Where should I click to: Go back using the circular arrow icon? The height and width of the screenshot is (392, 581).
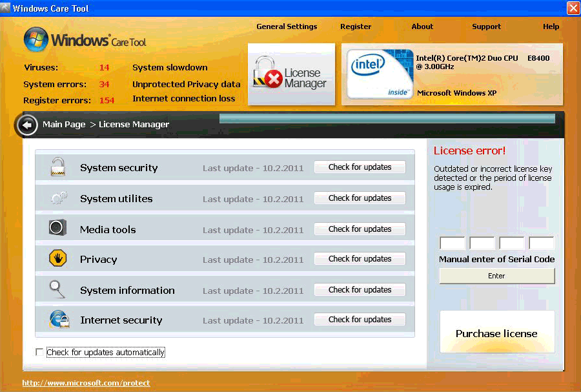click(x=26, y=125)
